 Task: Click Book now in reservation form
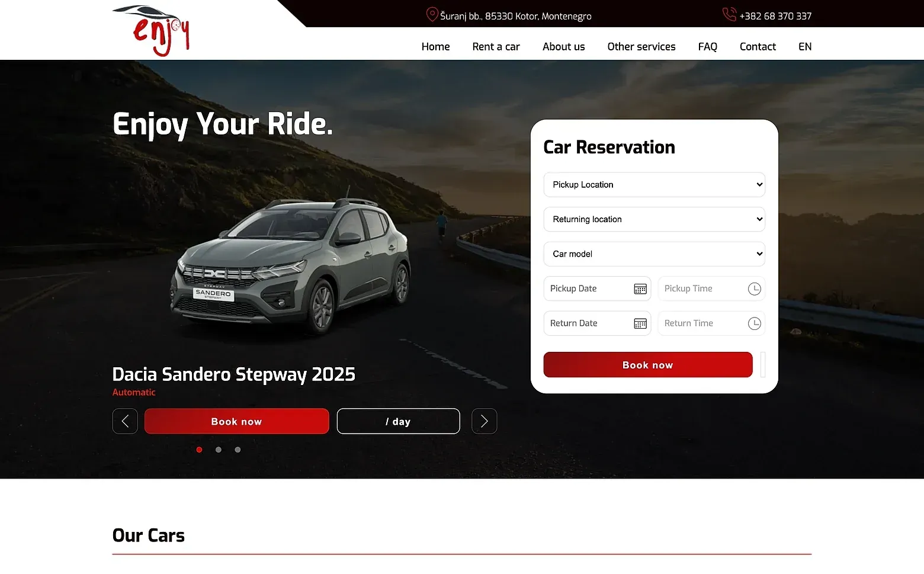tap(648, 365)
